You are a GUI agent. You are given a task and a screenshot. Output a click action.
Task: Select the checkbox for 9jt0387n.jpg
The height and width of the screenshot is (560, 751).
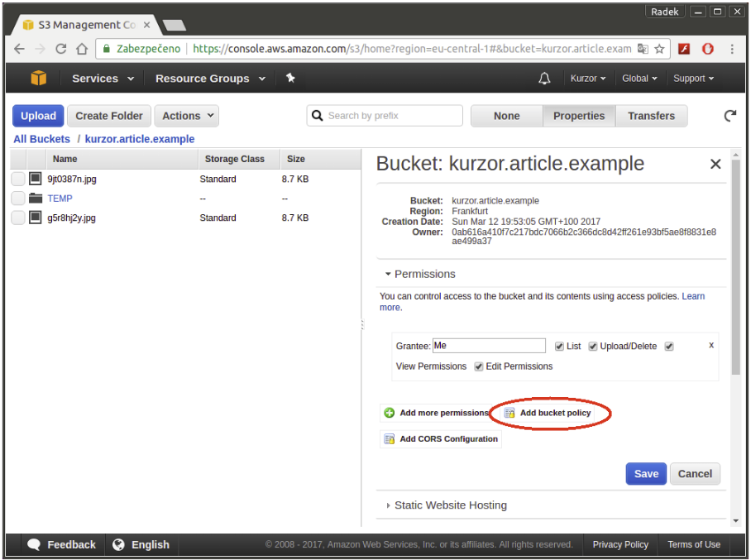tap(18, 179)
